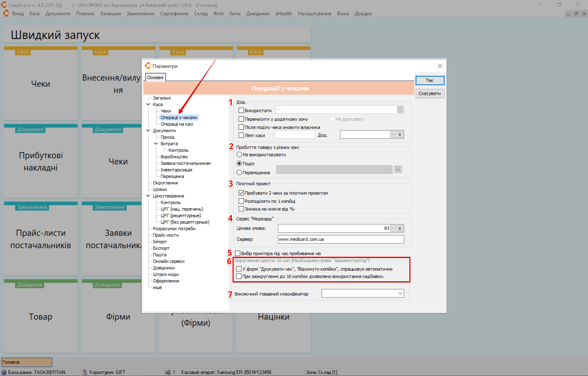Collapse the Витрата tree branch

click(x=156, y=143)
